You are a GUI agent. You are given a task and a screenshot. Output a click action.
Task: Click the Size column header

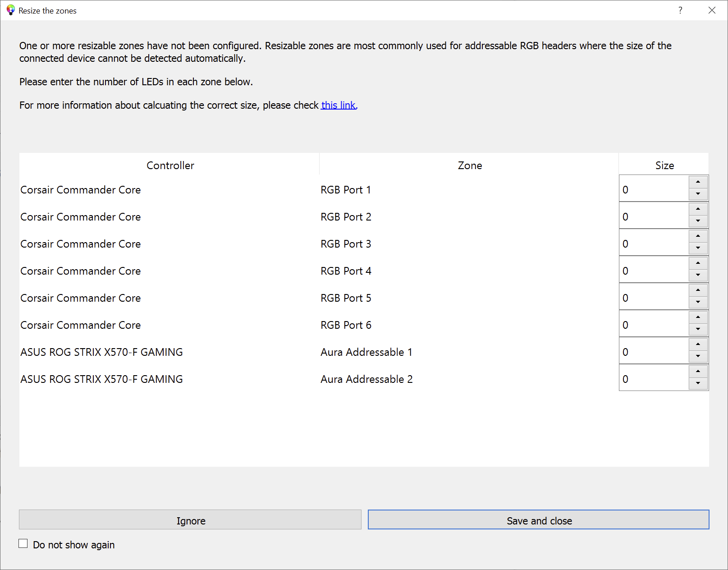(664, 164)
